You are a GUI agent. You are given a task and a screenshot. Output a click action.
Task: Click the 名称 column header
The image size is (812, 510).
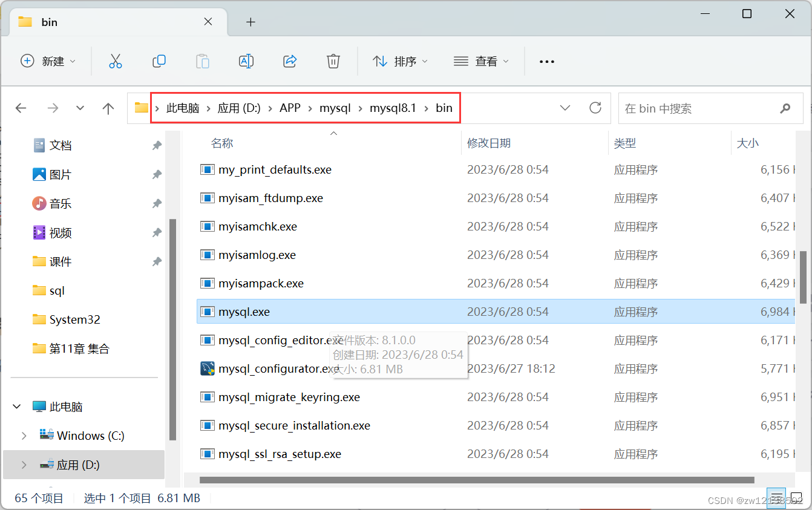(222, 143)
